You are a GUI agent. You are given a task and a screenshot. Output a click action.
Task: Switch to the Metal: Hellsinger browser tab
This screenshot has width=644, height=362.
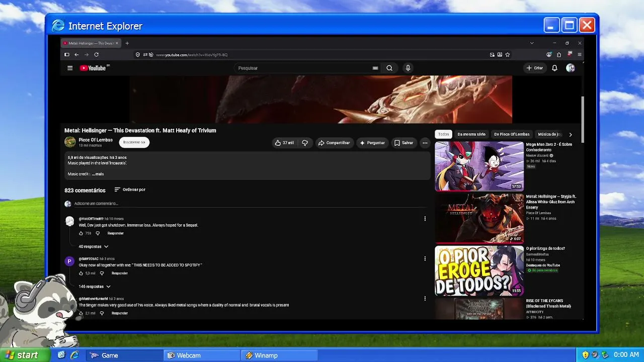pyautogui.click(x=91, y=43)
